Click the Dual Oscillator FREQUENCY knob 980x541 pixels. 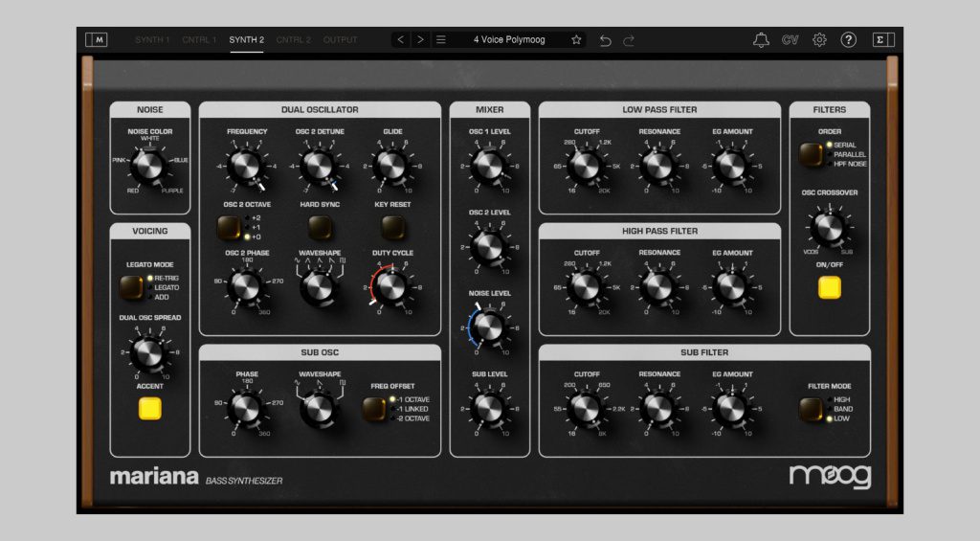[246, 166]
